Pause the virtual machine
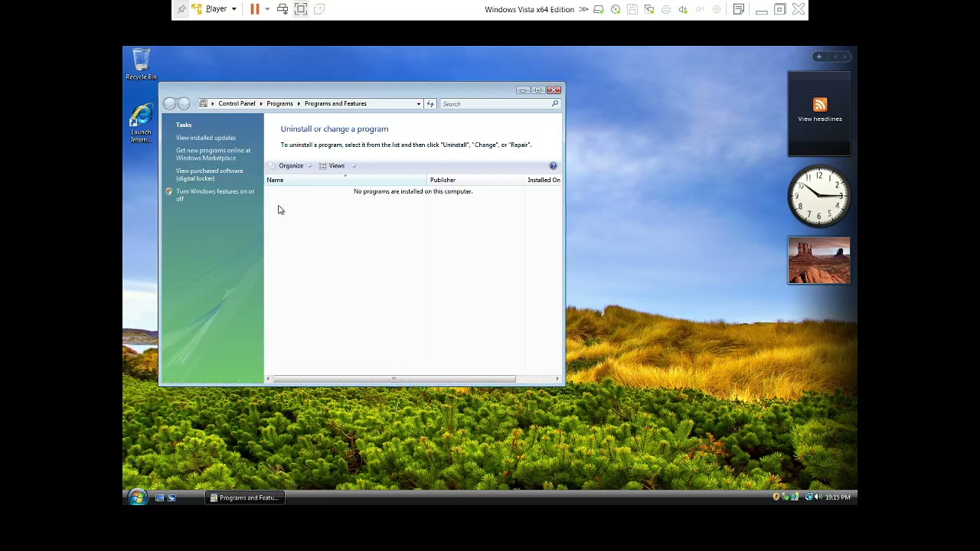The image size is (980, 551). click(x=254, y=9)
